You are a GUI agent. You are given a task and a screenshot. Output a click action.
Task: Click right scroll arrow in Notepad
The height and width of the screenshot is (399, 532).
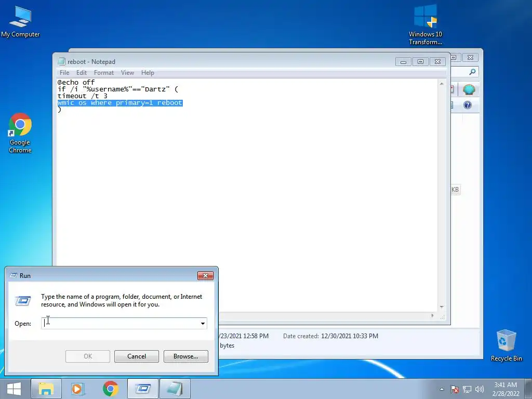pyautogui.click(x=433, y=315)
